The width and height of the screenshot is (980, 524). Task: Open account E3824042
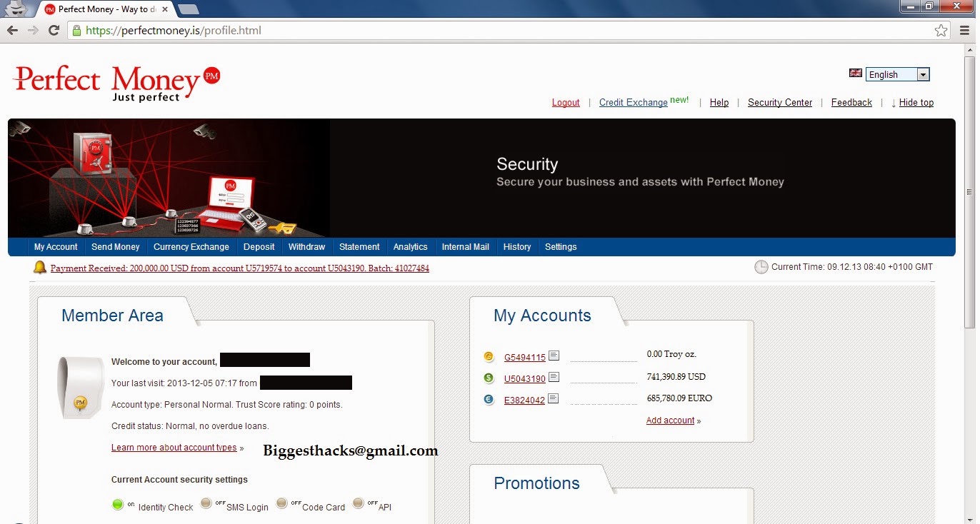coord(524,400)
